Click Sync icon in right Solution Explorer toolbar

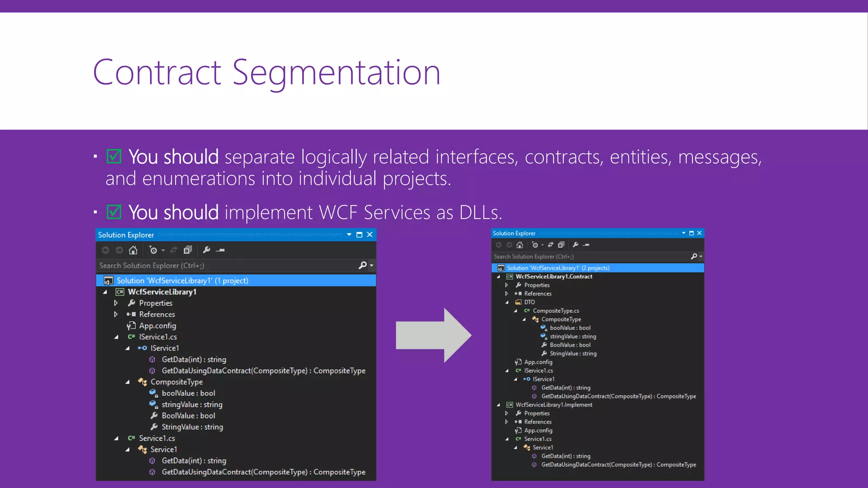click(550, 245)
